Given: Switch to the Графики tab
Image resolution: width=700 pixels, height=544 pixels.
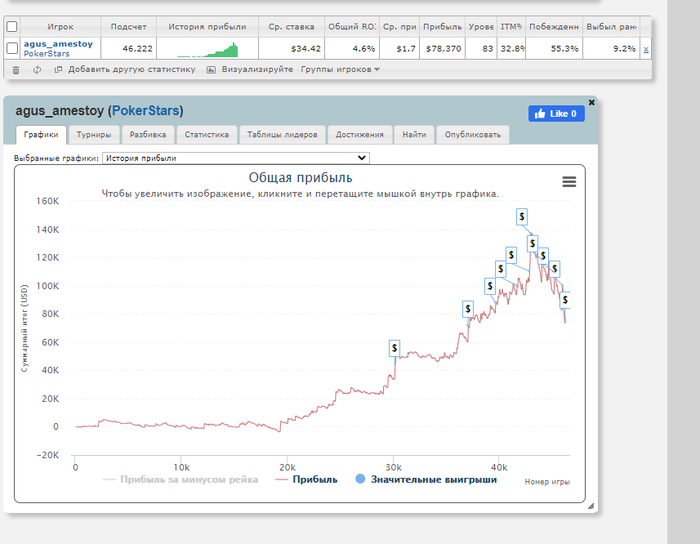Looking at the screenshot, I should click(x=41, y=135).
